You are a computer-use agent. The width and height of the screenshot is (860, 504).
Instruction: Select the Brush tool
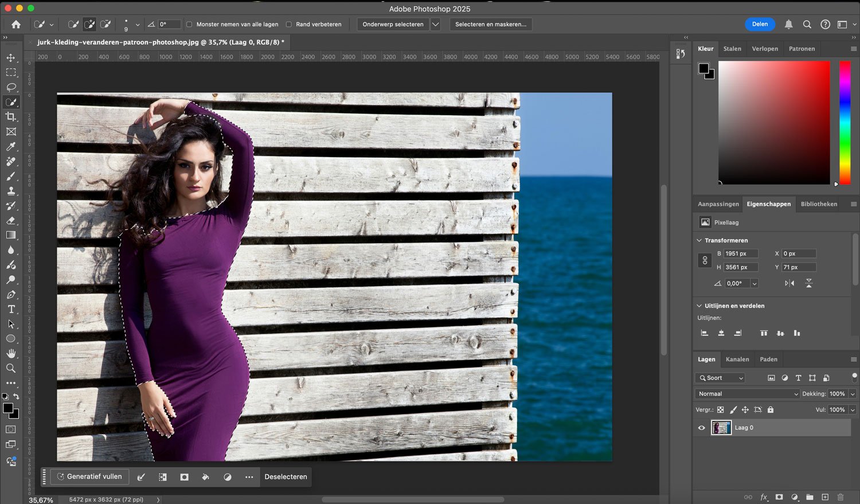[x=11, y=177]
